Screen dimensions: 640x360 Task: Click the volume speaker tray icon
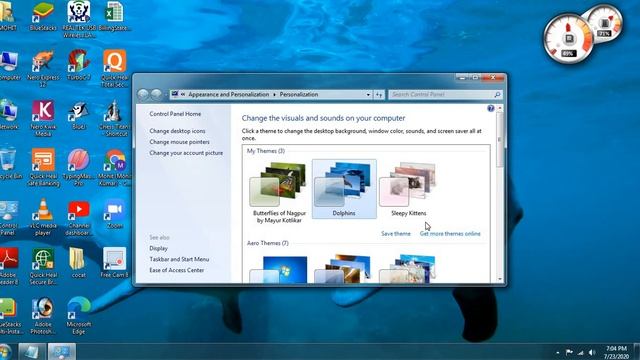[592, 352]
